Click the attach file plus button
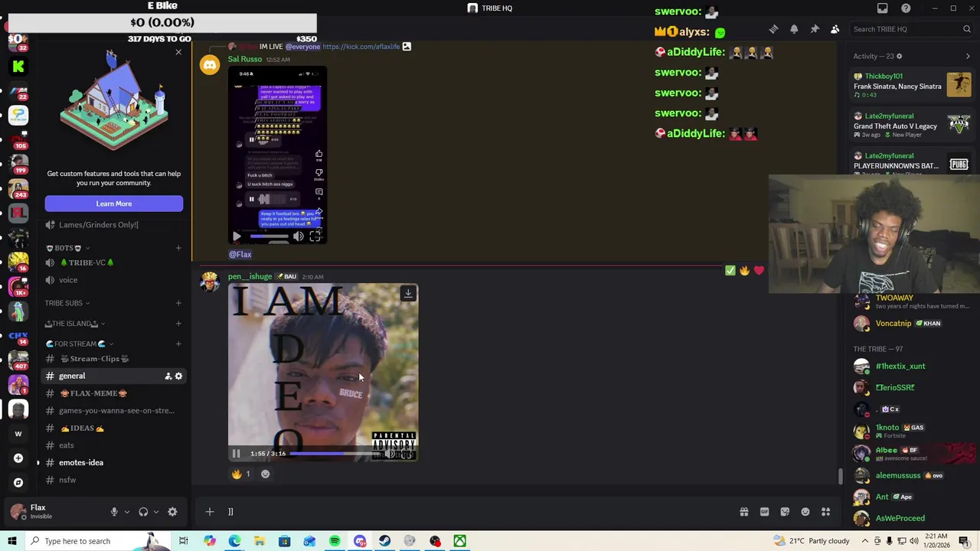 pyautogui.click(x=209, y=512)
